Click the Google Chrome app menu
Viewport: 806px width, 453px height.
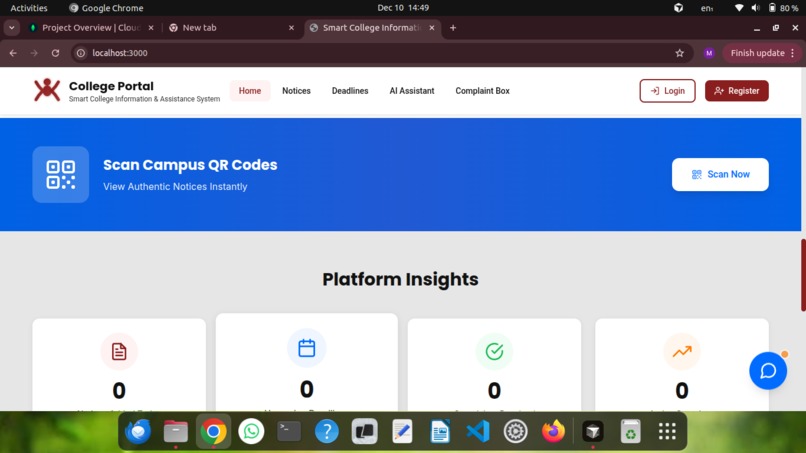(106, 8)
